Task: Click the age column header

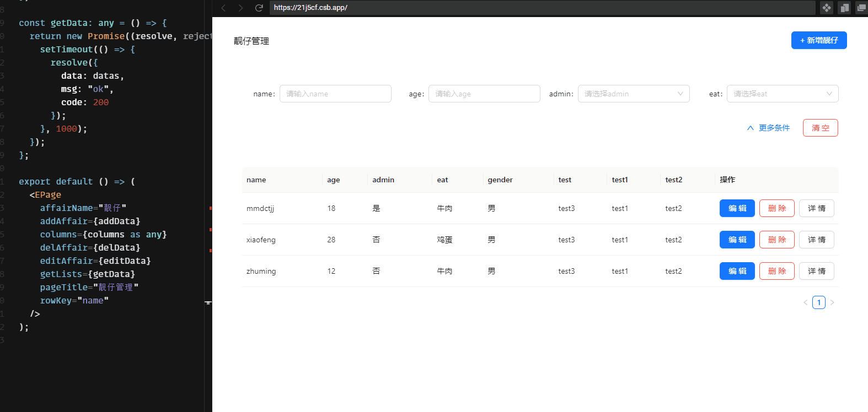Action: 345,180
